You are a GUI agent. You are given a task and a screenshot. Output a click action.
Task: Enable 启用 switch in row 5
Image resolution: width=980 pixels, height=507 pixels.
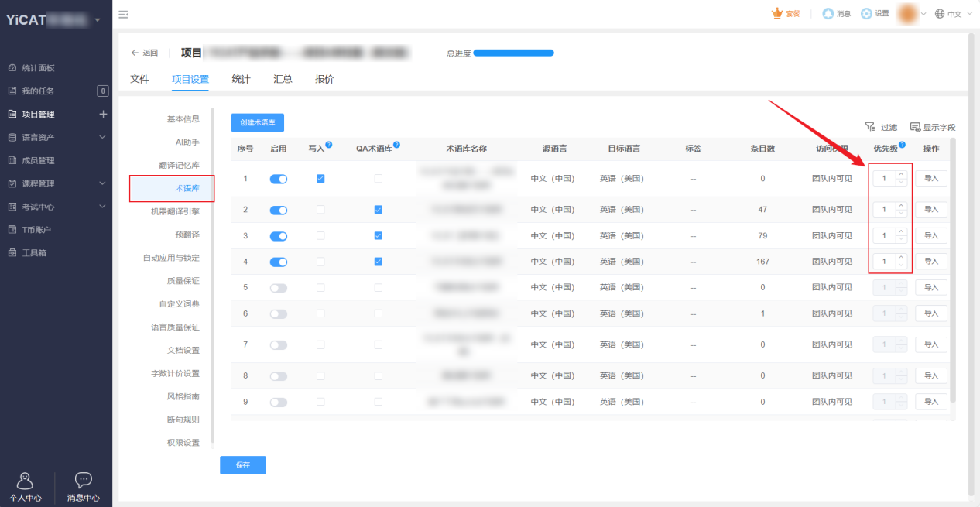click(278, 288)
